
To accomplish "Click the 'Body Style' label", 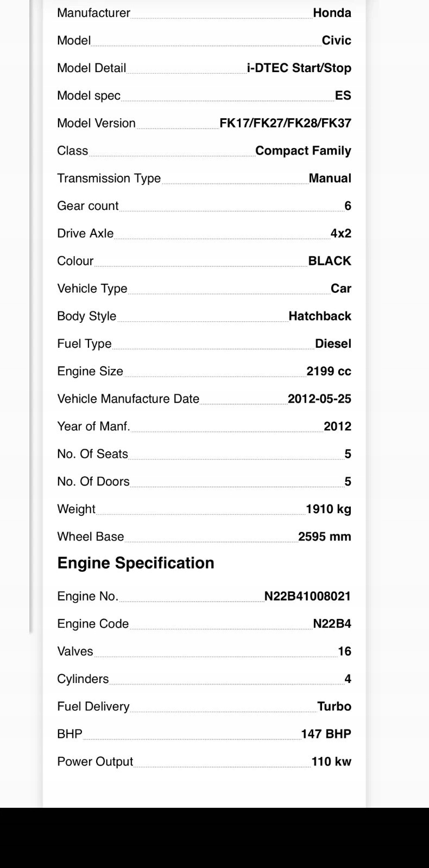I will (x=86, y=316).
